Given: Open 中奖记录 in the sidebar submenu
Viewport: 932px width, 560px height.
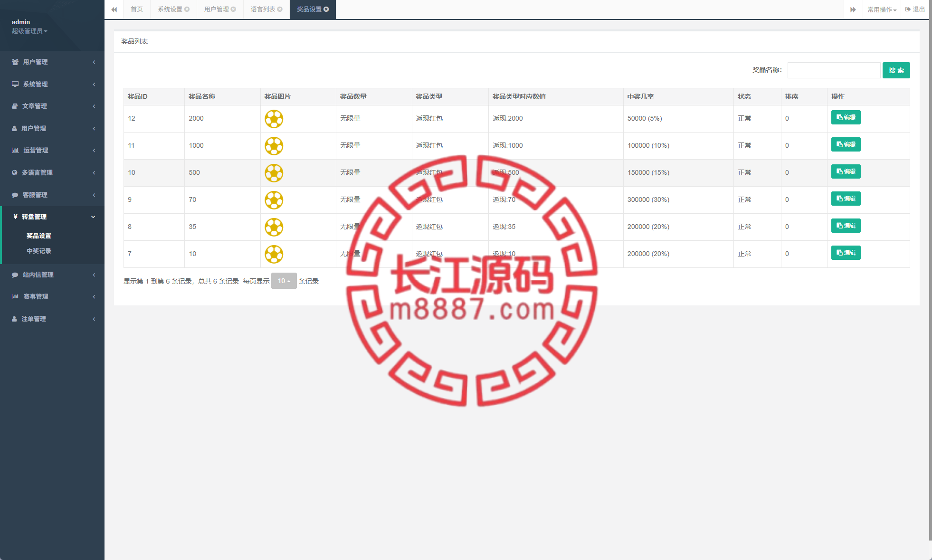Looking at the screenshot, I should 39,251.
